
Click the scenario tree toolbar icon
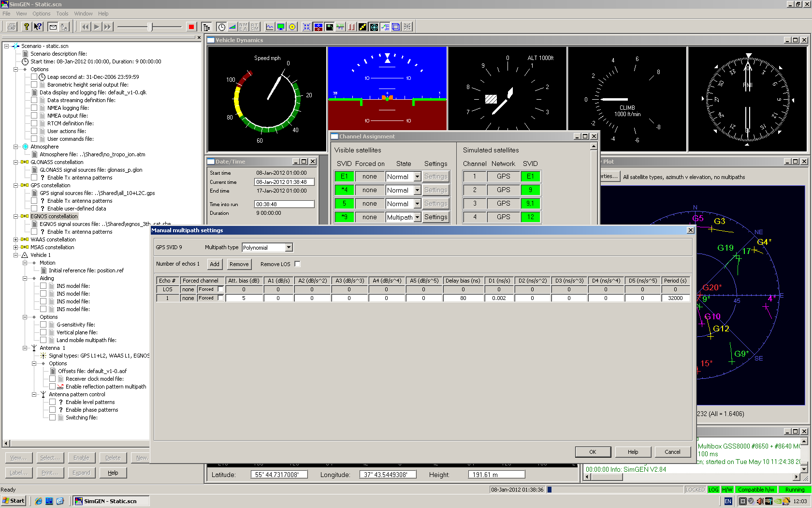click(206, 27)
